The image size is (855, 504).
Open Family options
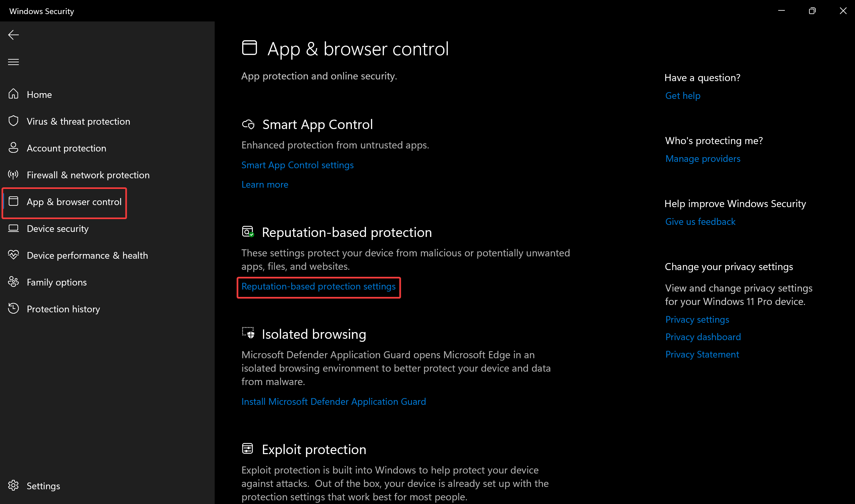(x=56, y=282)
